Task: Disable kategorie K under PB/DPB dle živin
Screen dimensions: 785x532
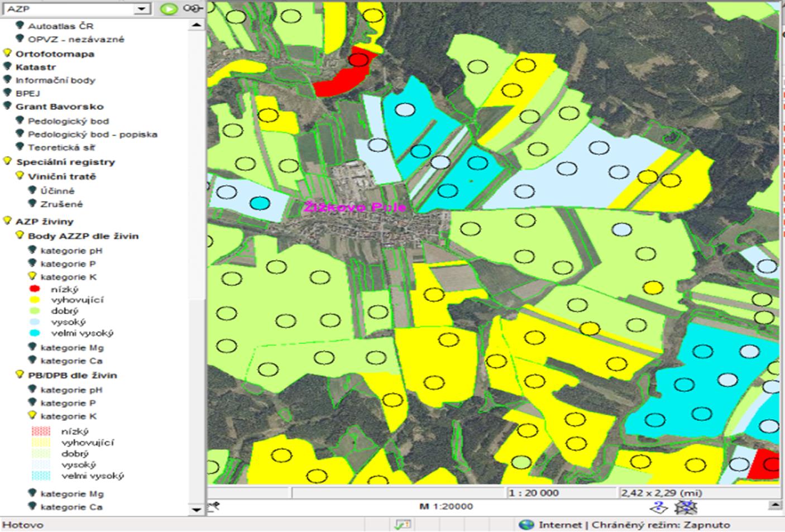Action: (32, 415)
